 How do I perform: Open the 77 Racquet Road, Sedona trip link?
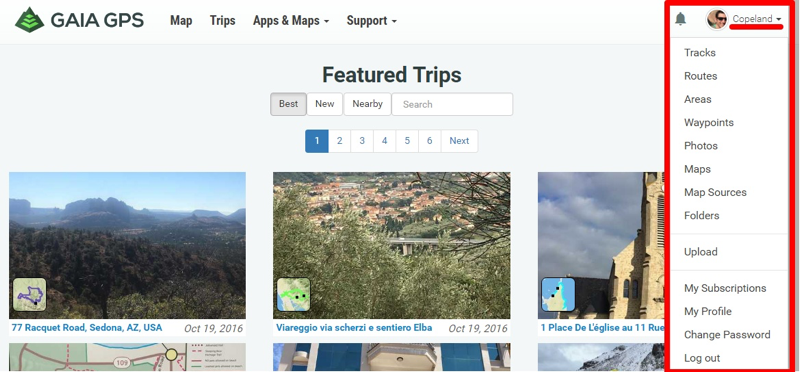click(87, 328)
